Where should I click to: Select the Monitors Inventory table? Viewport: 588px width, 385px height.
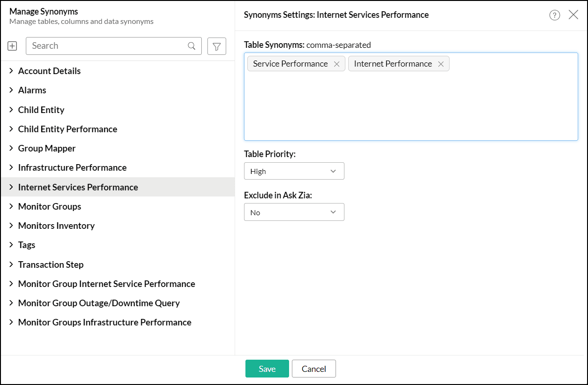56,226
